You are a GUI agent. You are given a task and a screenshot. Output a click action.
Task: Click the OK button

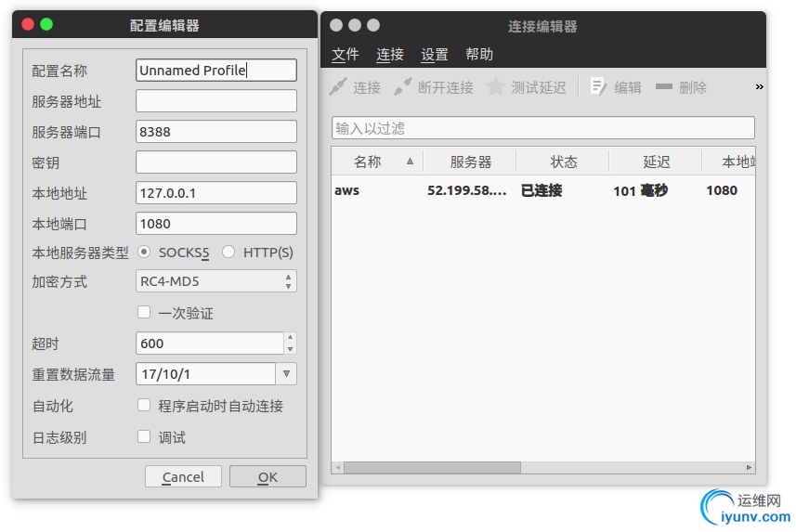click(x=268, y=476)
